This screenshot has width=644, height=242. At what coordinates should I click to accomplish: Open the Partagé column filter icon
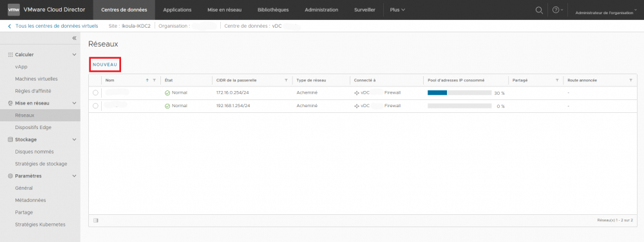click(x=557, y=80)
